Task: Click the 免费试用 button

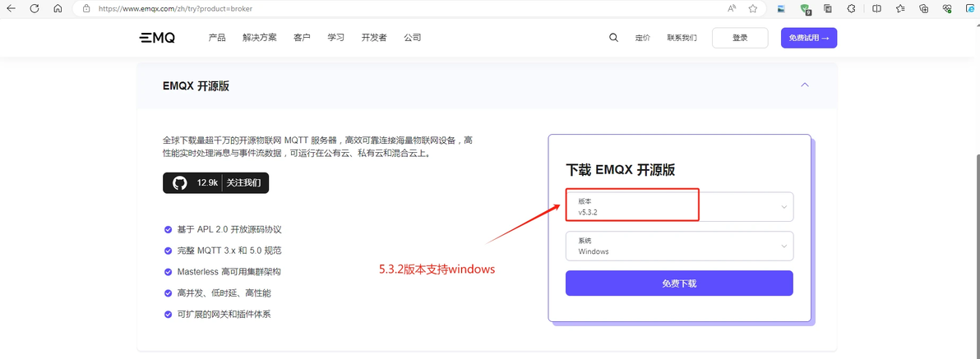Action: pyautogui.click(x=809, y=38)
